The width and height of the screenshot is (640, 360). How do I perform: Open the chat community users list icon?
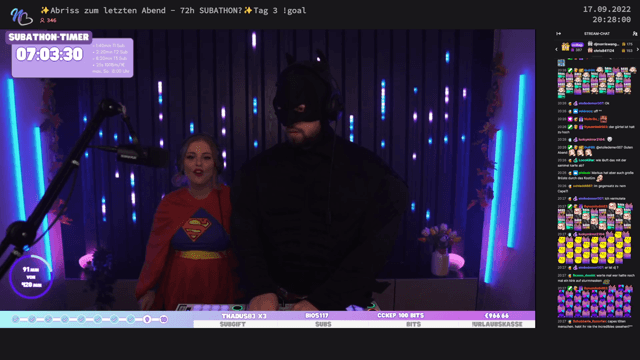coord(635,33)
